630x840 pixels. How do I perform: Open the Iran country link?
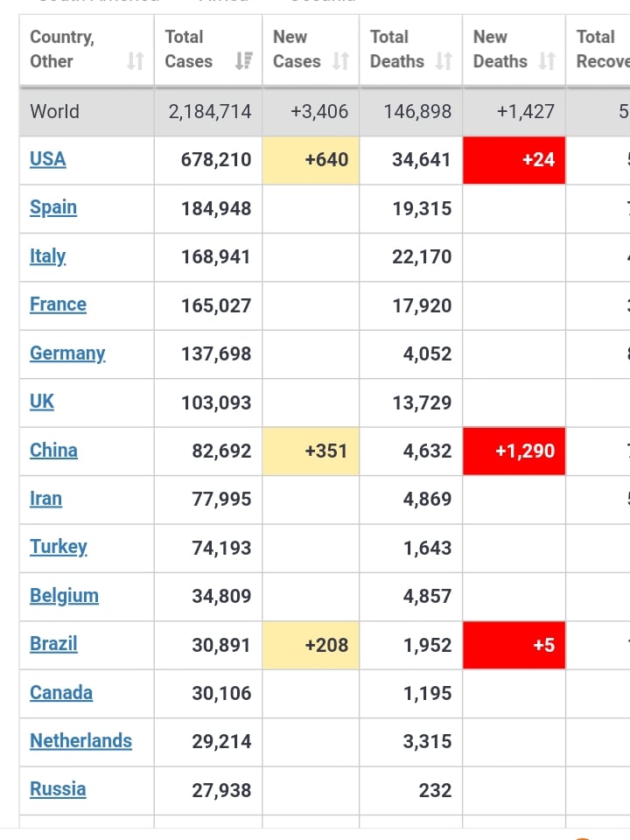pos(46,499)
